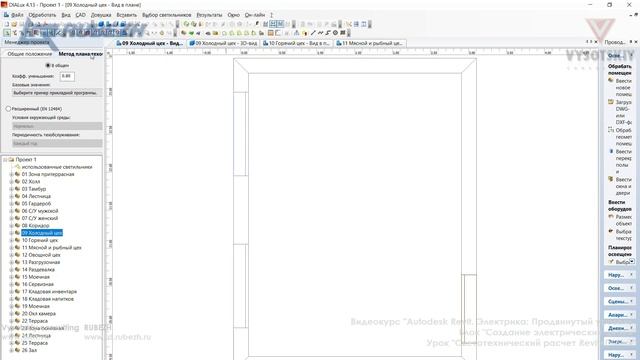Open the Вставить menu
This screenshot has height=360, width=640.
(x=127, y=15)
